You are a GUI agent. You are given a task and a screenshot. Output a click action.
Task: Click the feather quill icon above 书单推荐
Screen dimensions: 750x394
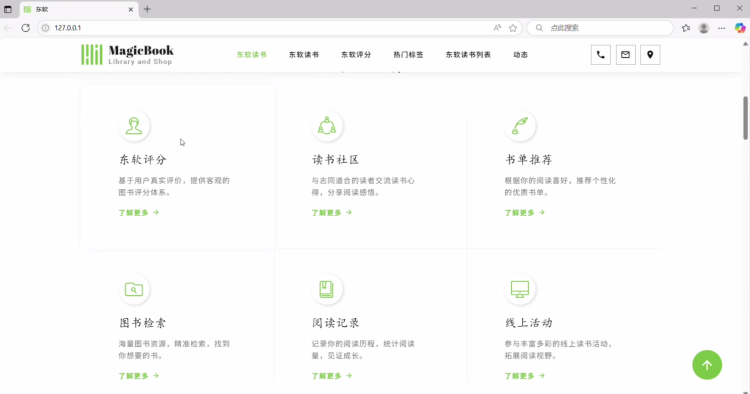[520, 126]
